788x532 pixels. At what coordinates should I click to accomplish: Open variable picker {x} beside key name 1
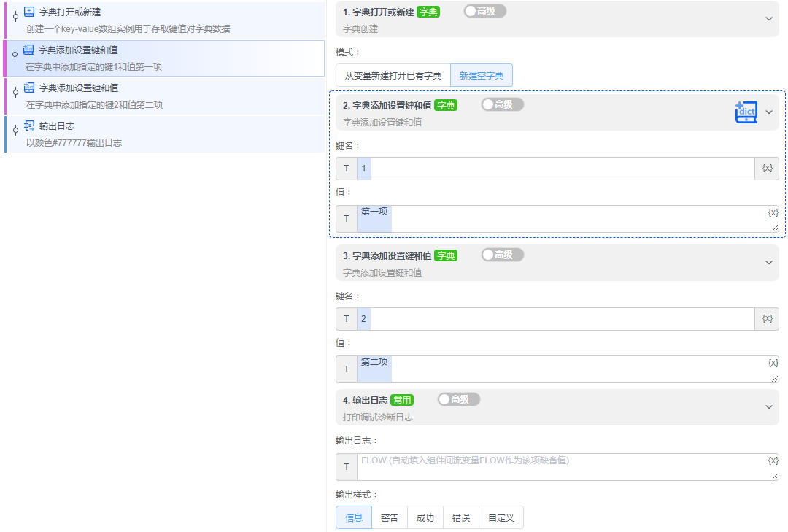coord(765,168)
